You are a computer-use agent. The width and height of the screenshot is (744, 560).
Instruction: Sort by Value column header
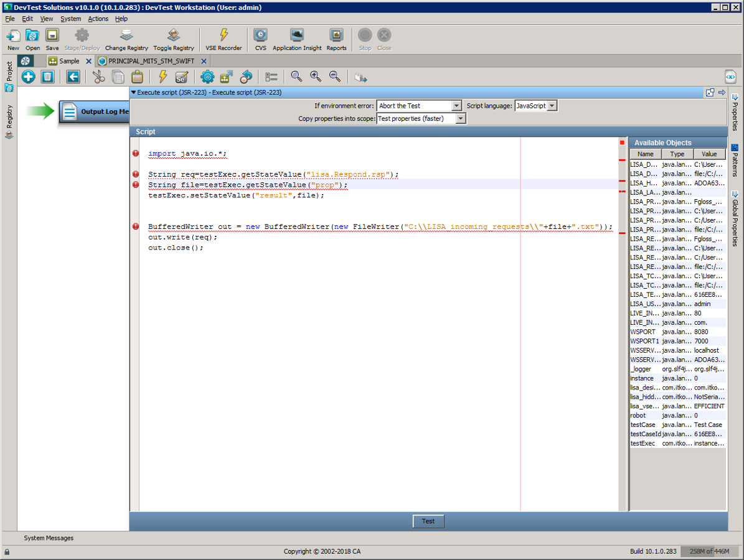point(709,154)
